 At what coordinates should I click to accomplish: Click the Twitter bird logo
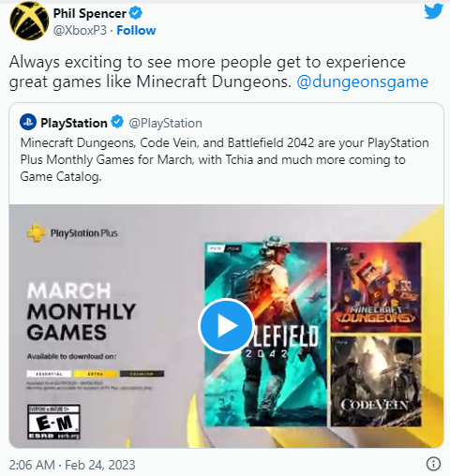pyautogui.click(x=433, y=11)
